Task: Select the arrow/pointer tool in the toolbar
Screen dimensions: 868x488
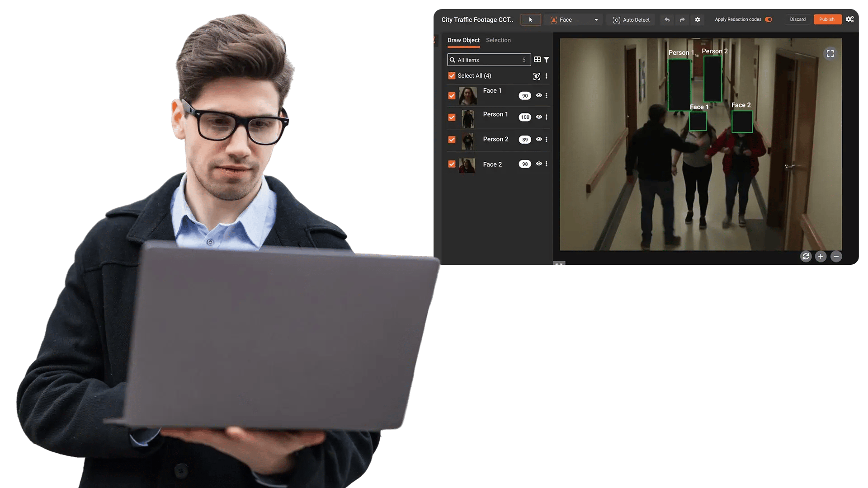Action: pyautogui.click(x=531, y=19)
